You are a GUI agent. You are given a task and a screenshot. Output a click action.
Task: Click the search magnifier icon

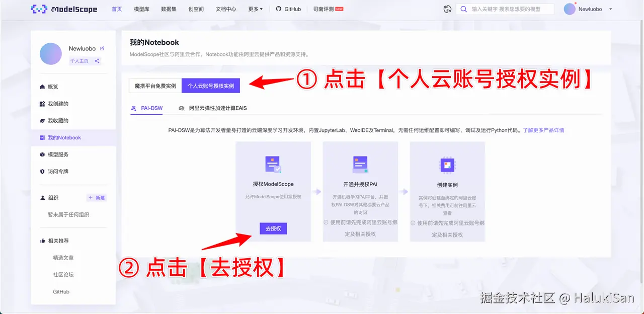[463, 9]
